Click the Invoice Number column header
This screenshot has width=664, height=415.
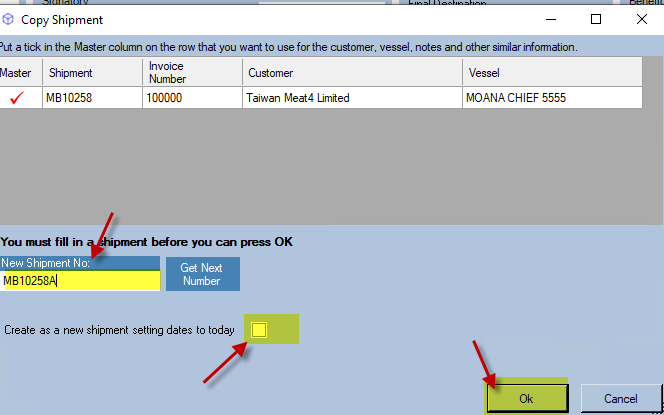coord(192,73)
